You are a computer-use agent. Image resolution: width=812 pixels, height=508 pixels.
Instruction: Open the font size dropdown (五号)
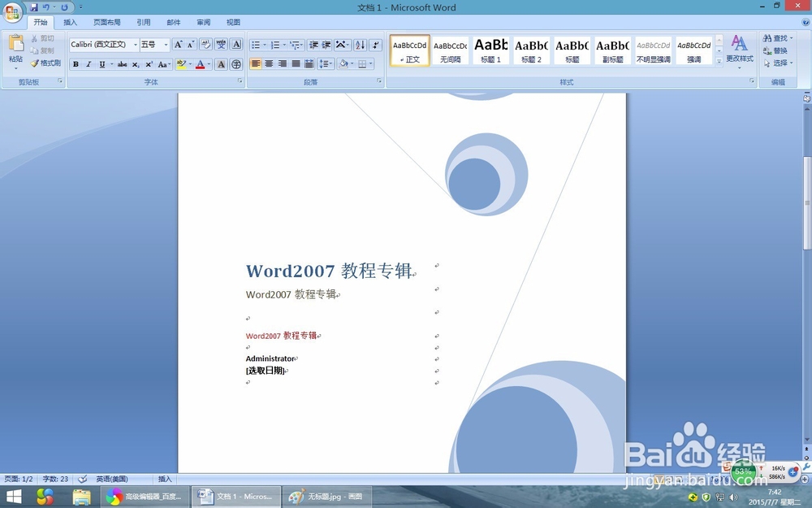click(166, 45)
